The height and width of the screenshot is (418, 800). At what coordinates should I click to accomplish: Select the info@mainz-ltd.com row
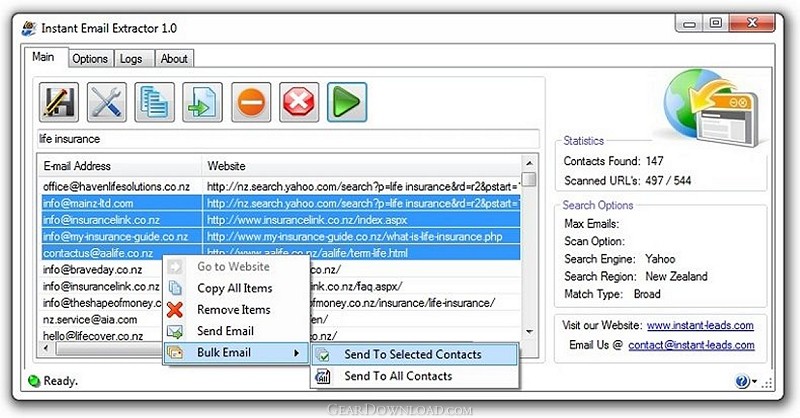click(x=280, y=203)
